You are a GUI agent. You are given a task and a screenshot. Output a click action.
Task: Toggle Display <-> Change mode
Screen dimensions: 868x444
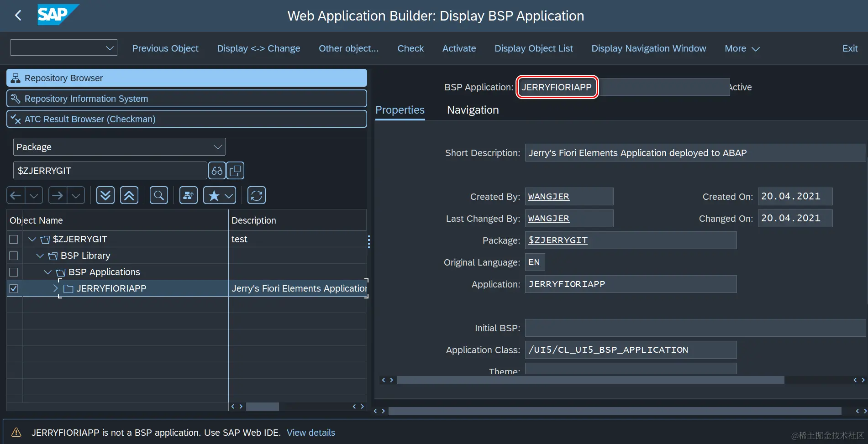(x=258, y=48)
